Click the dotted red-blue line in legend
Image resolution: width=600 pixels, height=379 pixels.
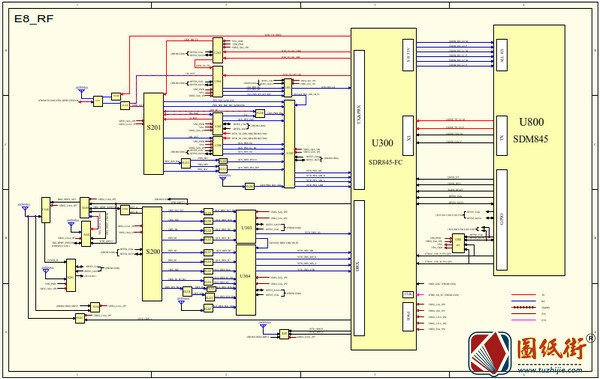click(523, 307)
